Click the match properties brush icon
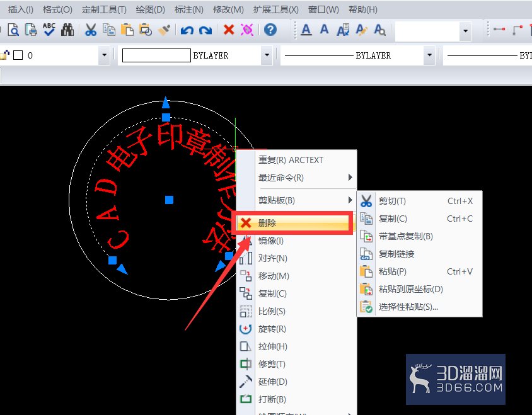 pyautogui.click(x=165, y=30)
